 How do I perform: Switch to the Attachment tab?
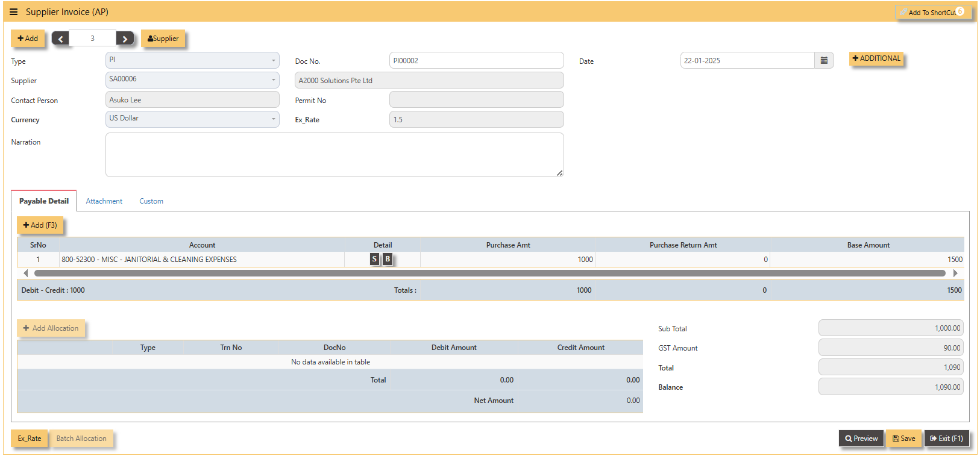[x=104, y=201]
